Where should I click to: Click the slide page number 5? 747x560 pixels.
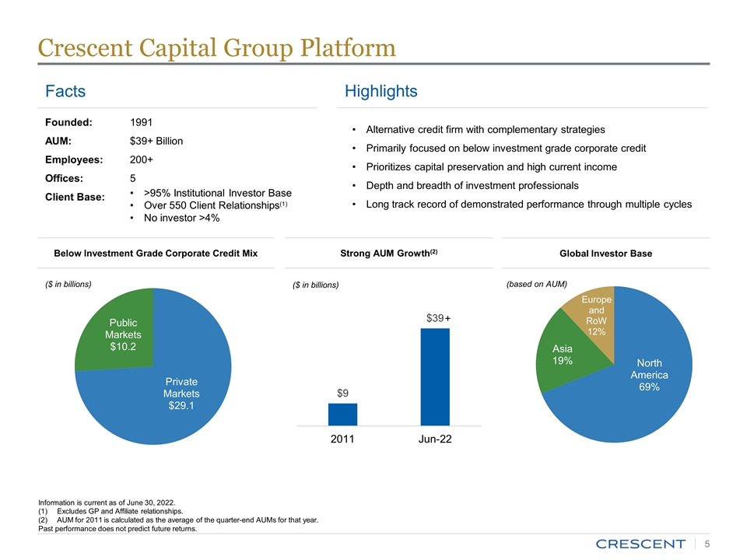pos(707,543)
